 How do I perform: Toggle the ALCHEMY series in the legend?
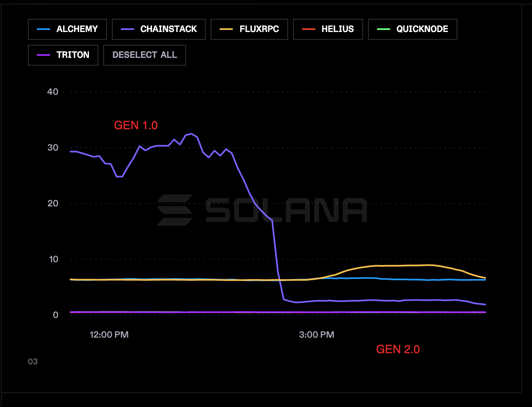[67, 29]
